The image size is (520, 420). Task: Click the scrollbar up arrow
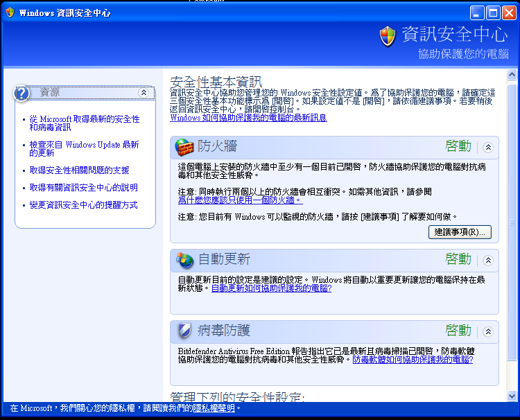coord(512,75)
